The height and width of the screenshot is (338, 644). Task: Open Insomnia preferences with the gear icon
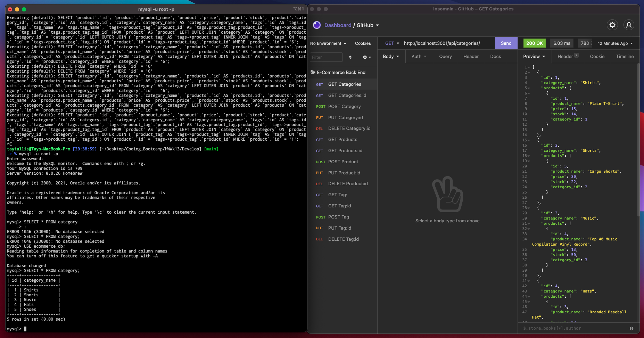612,25
